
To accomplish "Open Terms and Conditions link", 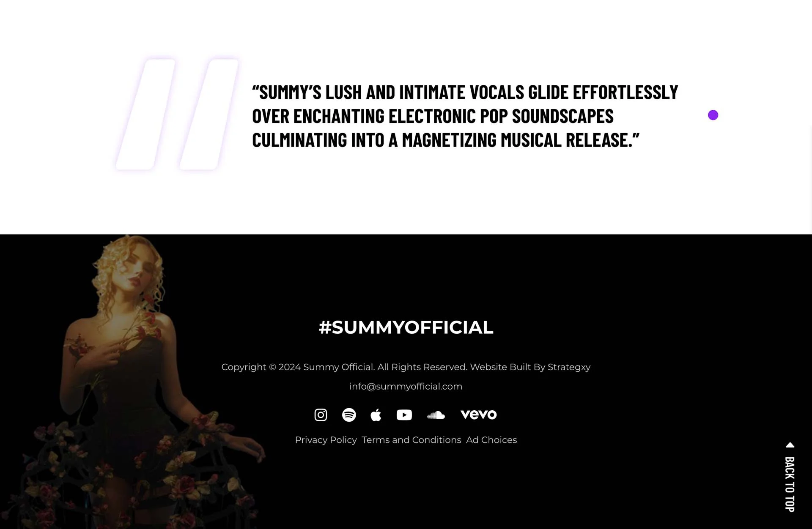I will (411, 440).
